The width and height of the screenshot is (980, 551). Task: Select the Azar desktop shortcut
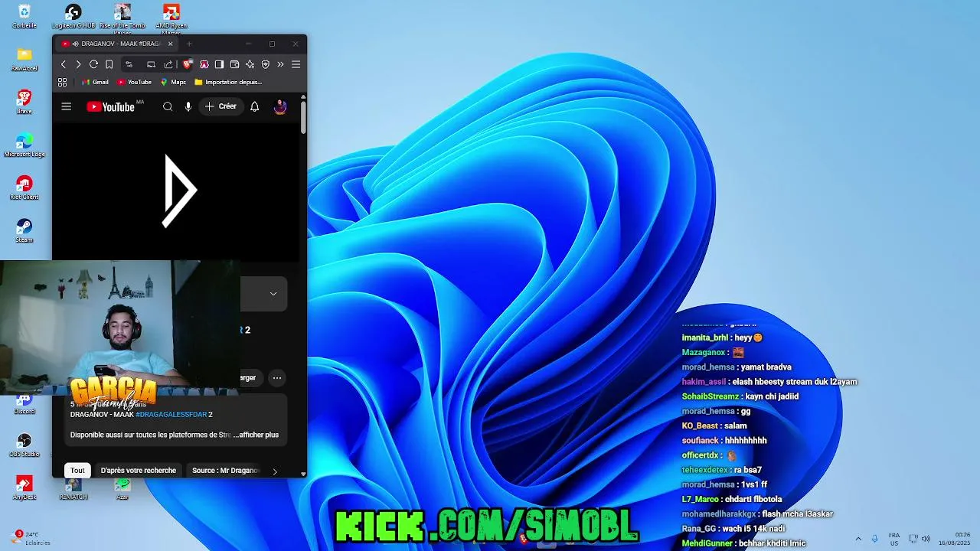pyautogui.click(x=122, y=488)
